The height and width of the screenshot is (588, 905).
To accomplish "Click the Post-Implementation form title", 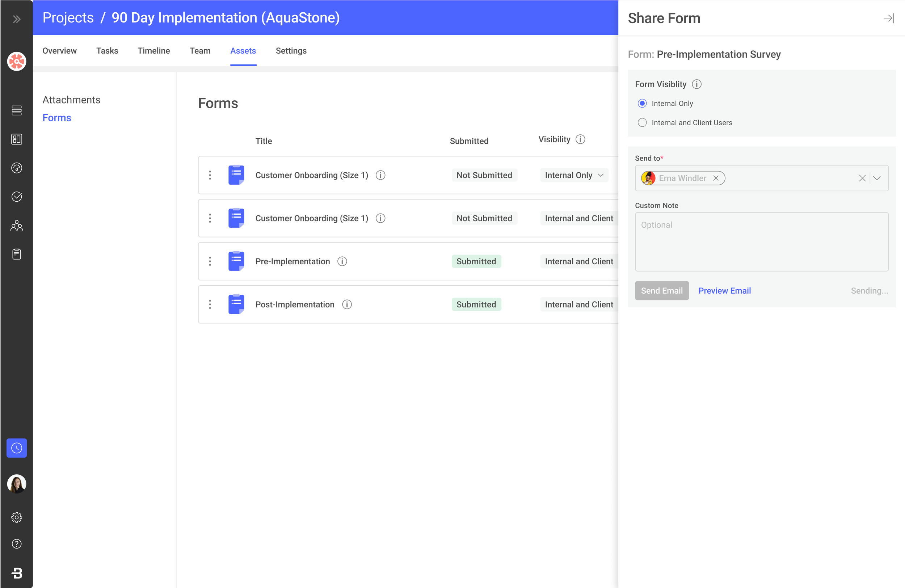I will pyautogui.click(x=295, y=304).
